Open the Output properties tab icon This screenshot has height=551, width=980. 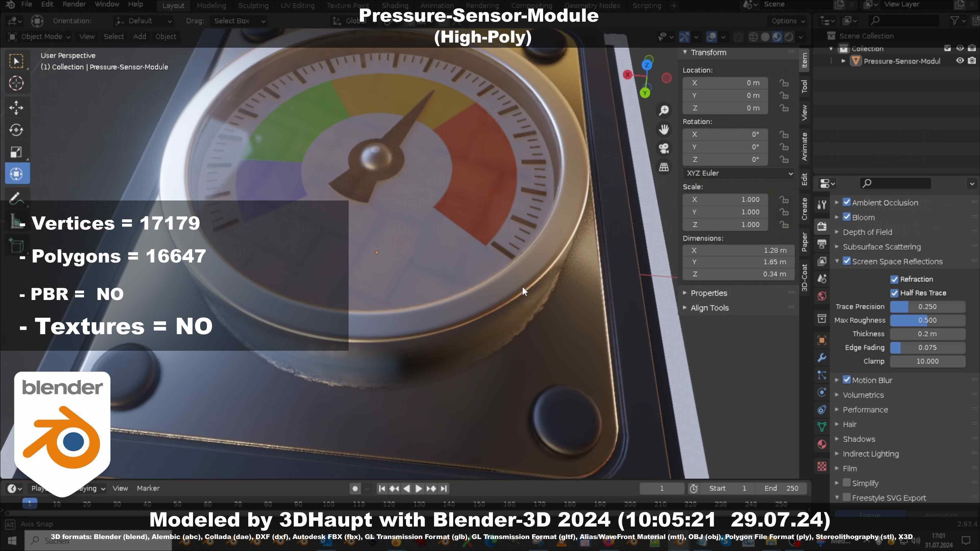pyautogui.click(x=822, y=244)
